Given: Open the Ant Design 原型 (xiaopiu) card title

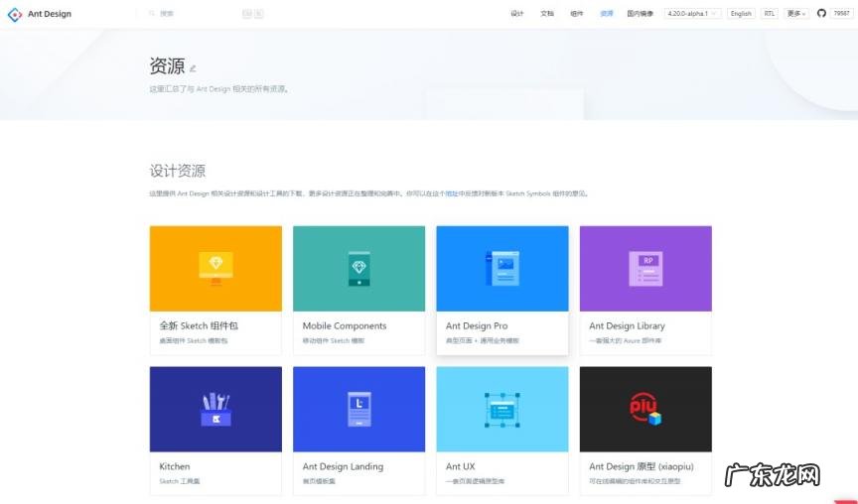Looking at the screenshot, I should coord(642,466).
